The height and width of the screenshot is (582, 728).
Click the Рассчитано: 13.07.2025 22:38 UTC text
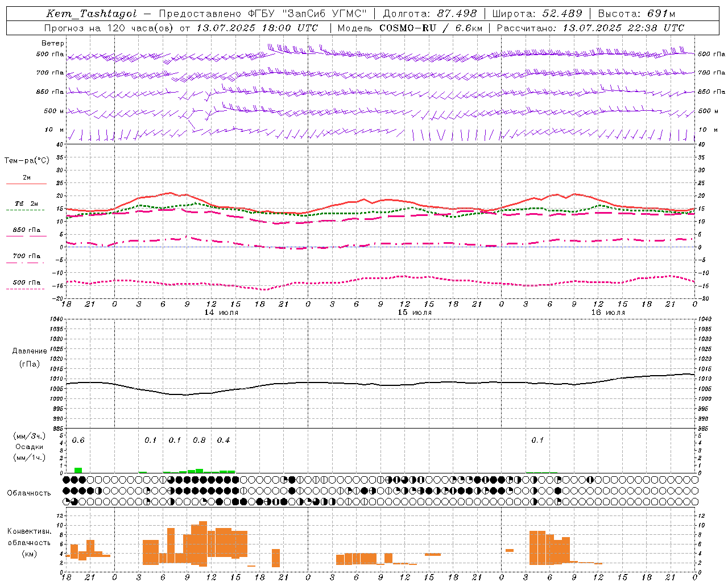click(x=590, y=28)
